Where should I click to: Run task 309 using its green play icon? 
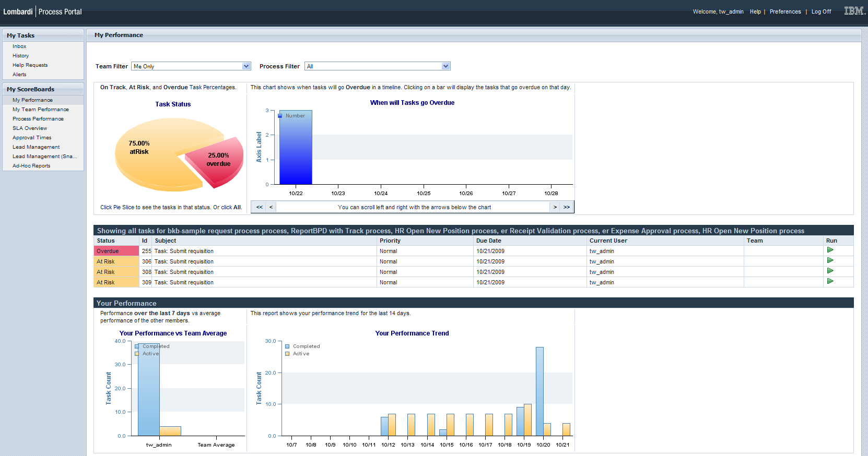point(830,281)
